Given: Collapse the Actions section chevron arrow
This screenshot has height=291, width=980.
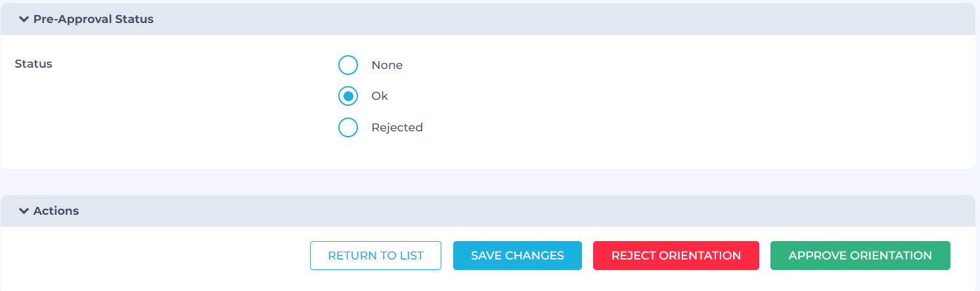Looking at the screenshot, I should 24,211.
